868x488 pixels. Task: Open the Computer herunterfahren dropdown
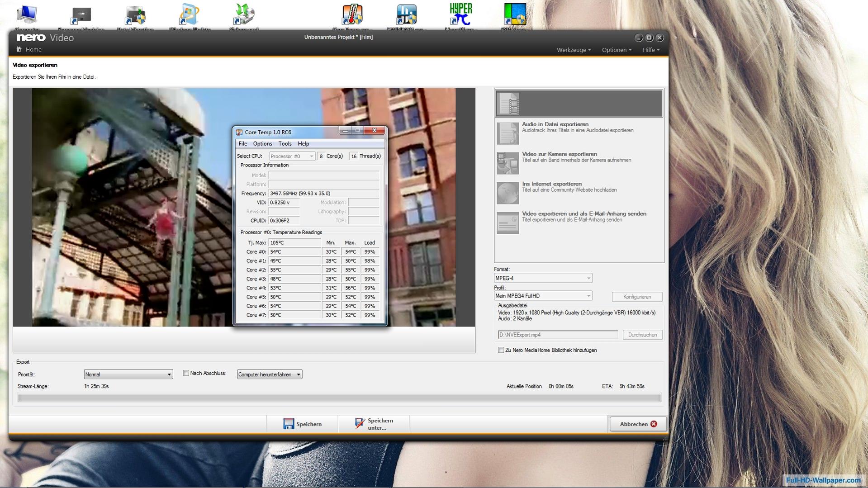click(x=270, y=374)
